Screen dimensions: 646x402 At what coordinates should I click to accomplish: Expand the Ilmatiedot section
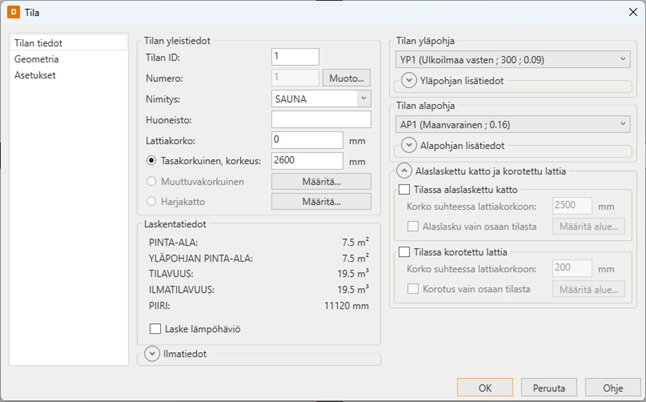click(153, 353)
